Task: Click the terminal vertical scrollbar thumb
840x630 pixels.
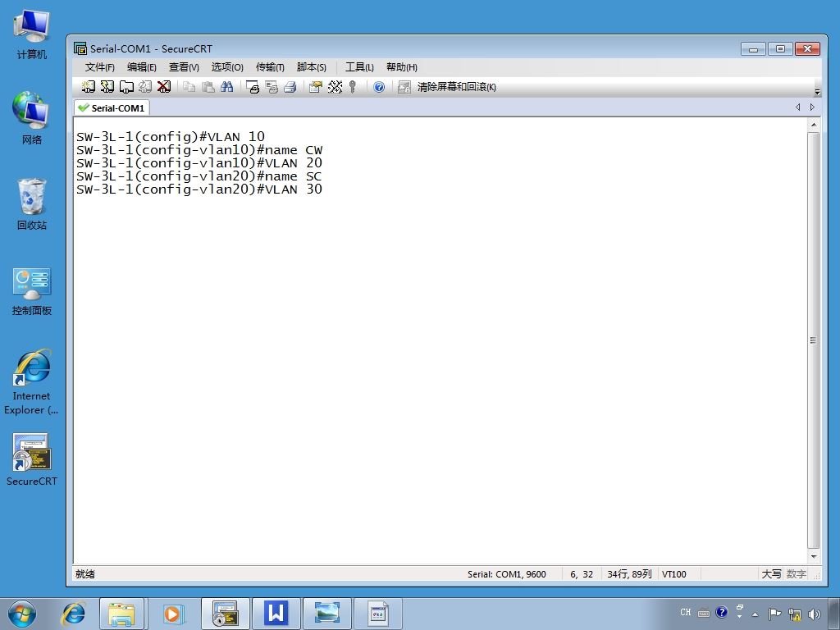Action: 814,340
